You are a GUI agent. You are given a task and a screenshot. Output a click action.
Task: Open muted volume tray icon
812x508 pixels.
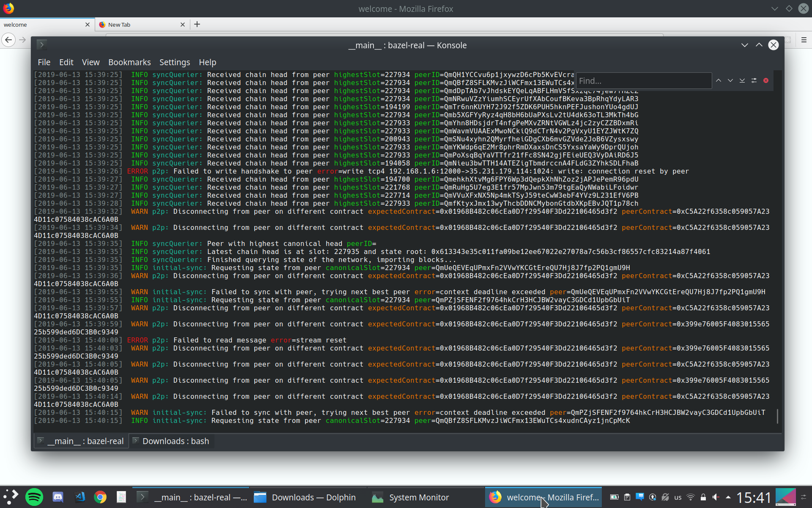(x=716, y=497)
